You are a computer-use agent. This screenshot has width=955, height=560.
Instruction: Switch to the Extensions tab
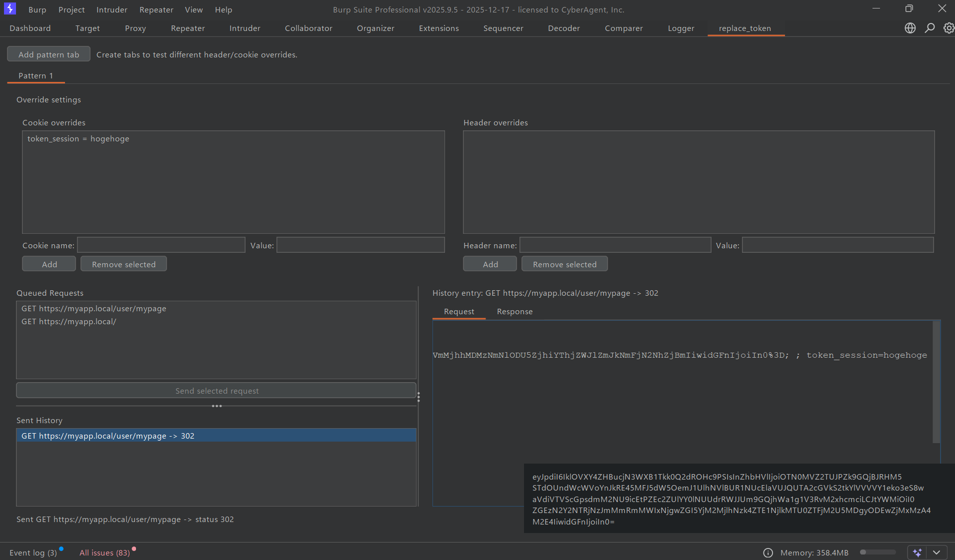pyautogui.click(x=439, y=28)
